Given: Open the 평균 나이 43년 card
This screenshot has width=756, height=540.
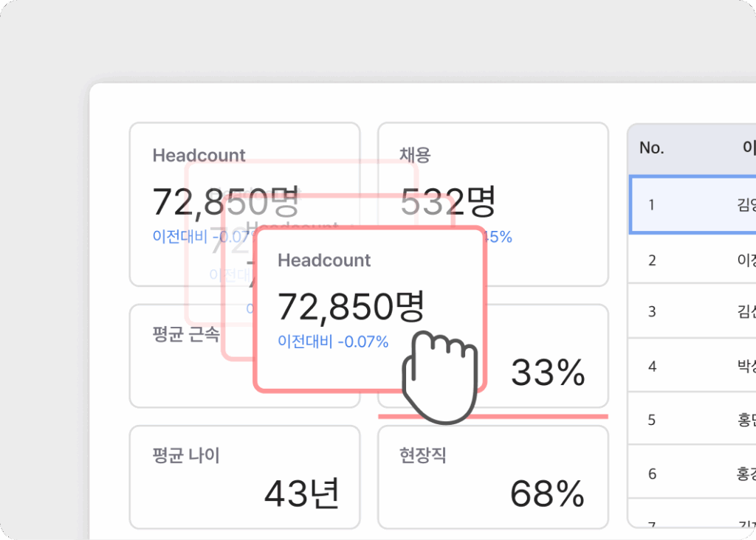Looking at the screenshot, I should (244, 477).
